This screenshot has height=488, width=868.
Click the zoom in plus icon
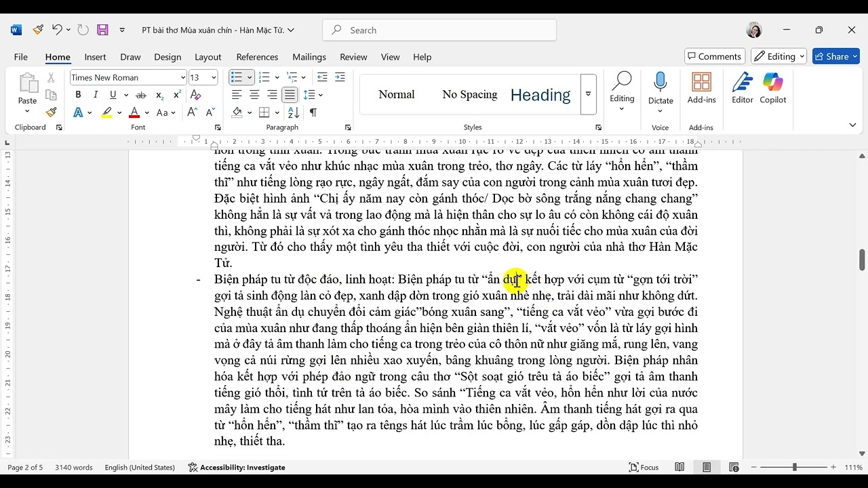pos(833,468)
